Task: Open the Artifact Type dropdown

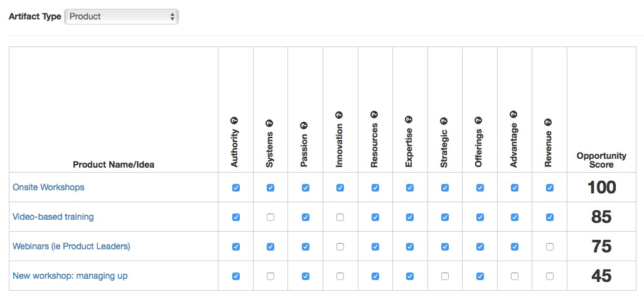Action: point(122,17)
